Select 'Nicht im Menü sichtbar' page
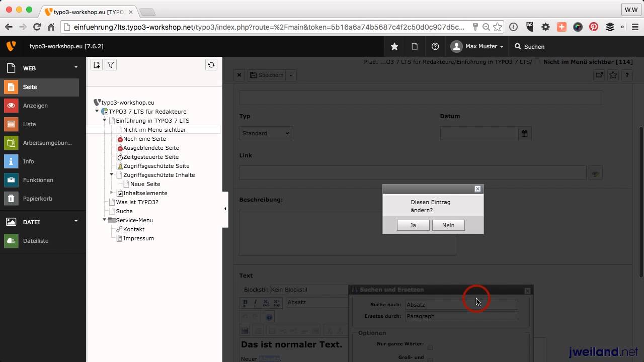Screen dimensions: 644x362 pyautogui.click(x=154, y=130)
